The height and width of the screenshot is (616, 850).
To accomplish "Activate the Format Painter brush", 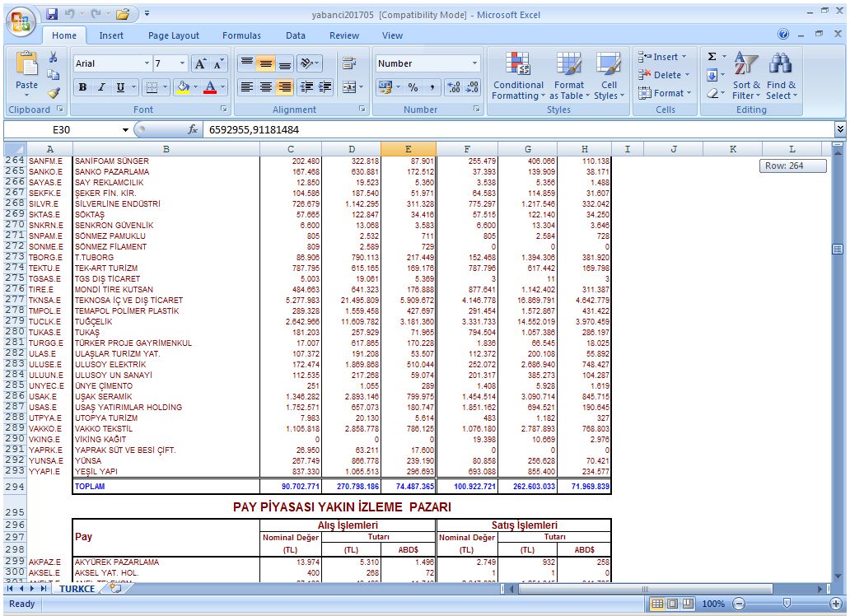I will [53, 93].
